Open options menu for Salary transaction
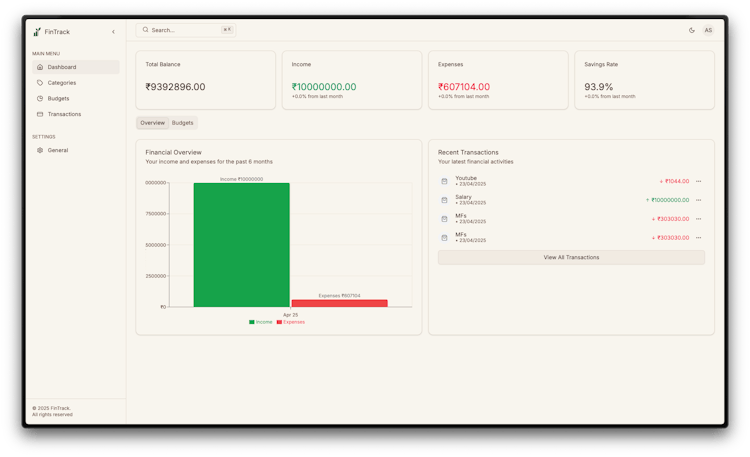 click(698, 200)
